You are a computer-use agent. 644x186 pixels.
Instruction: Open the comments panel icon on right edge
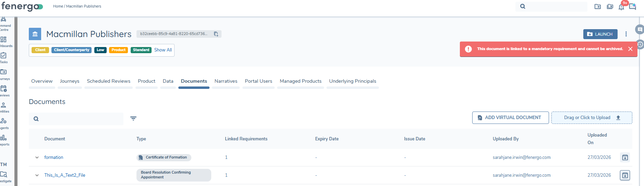(x=640, y=30)
